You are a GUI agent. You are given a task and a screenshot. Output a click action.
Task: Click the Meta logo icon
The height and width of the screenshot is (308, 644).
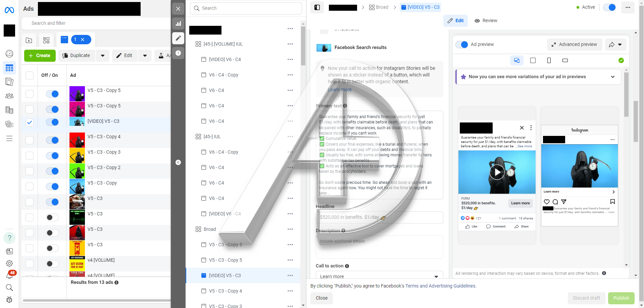point(9,10)
